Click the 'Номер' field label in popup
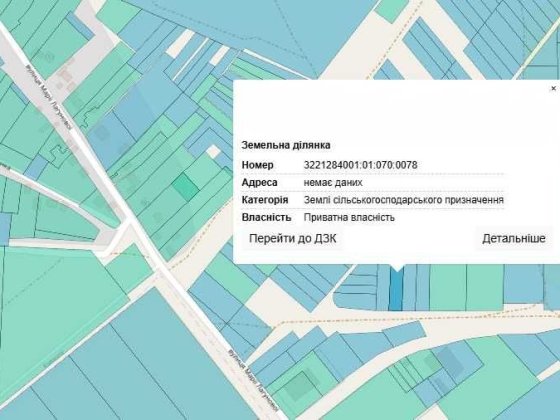 [x=258, y=165]
